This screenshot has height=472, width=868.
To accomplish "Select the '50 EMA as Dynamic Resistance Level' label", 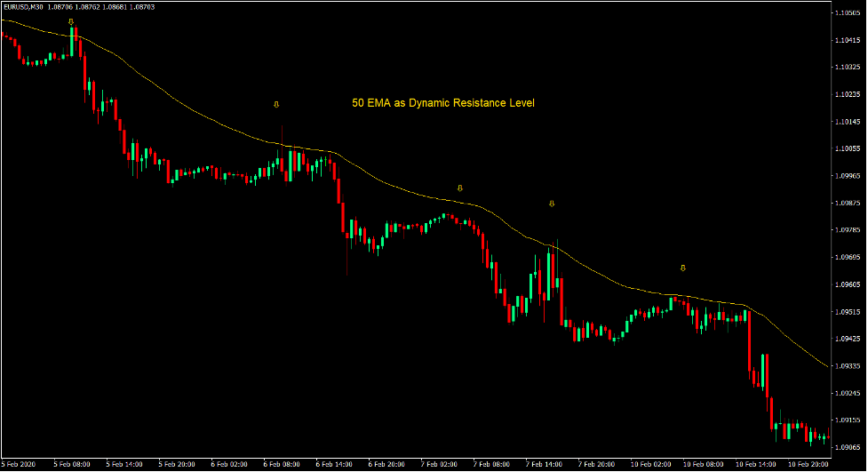I will (443, 103).
